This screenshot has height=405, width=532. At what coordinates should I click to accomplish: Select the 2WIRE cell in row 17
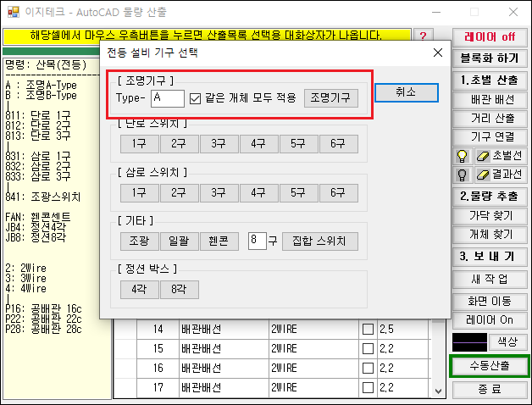tap(313, 387)
